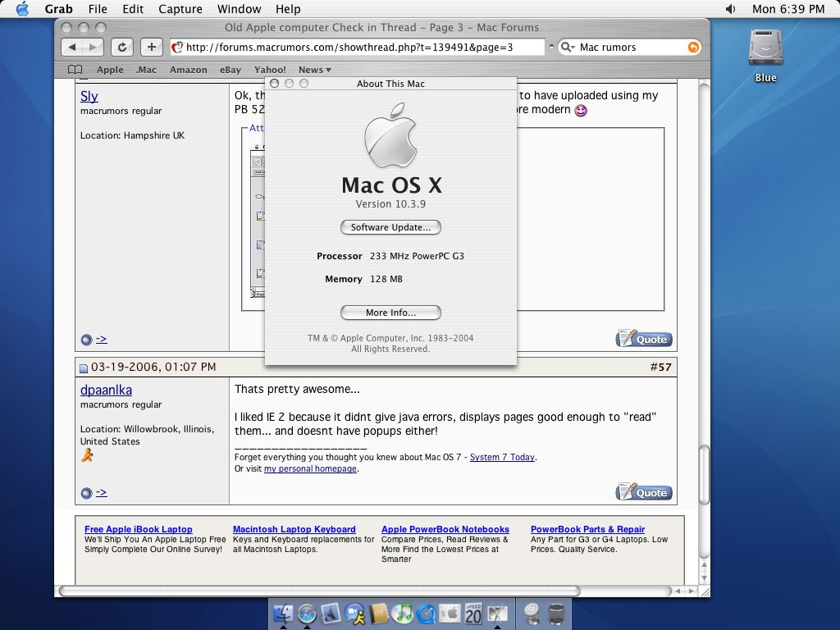Screen dimensions: 840x630
Task: Click dpaanlka's AIM running man icon
Action: [87, 455]
